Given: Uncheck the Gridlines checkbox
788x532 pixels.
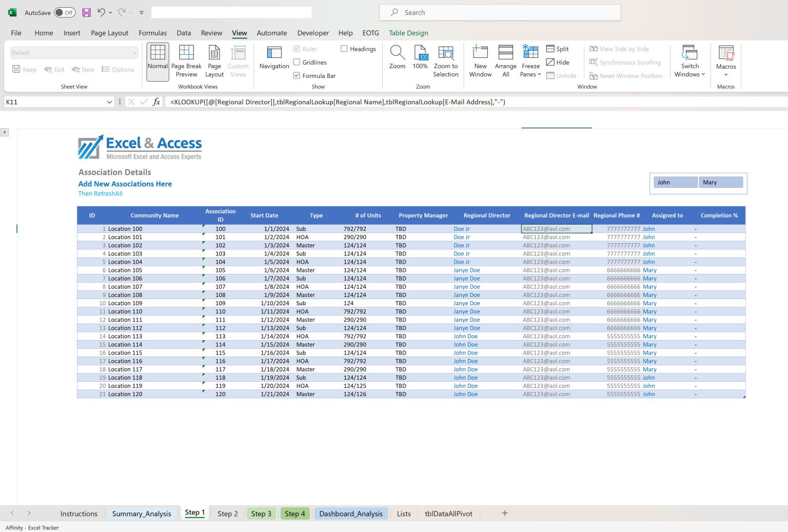Looking at the screenshot, I should 297,62.
